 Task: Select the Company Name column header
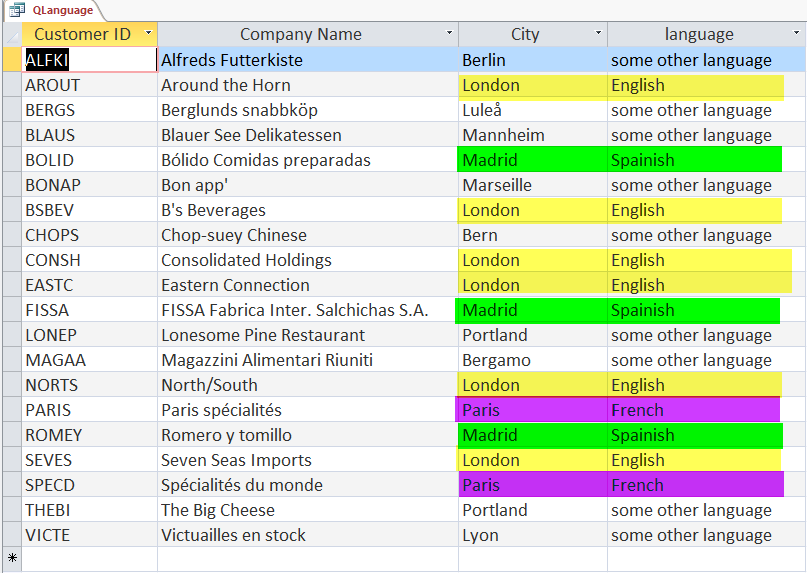click(300, 34)
